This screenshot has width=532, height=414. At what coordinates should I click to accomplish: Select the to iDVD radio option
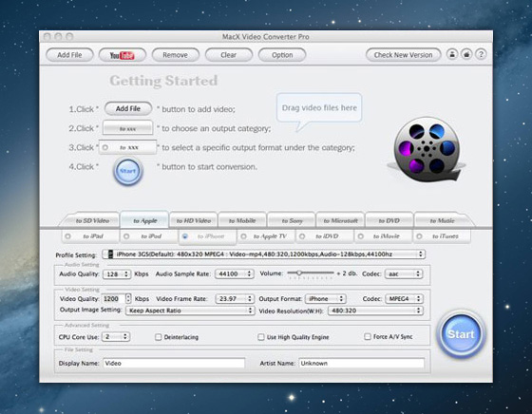[x=302, y=236]
